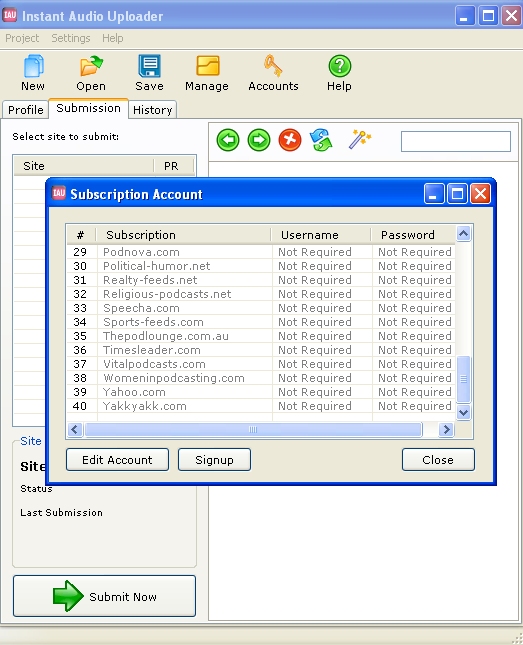Image resolution: width=523 pixels, height=645 pixels.
Task: Click the Site column header in main window
Action: [x=84, y=166]
